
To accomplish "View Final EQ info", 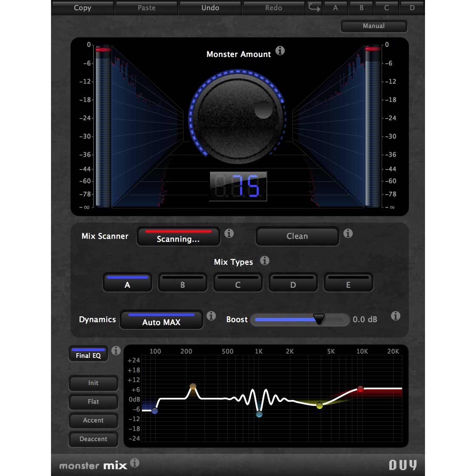I will pos(116,351).
